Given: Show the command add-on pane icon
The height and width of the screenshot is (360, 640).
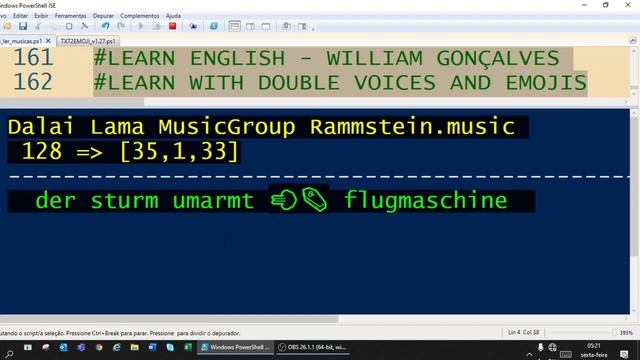Looking at the screenshot, I should click(x=302, y=27).
